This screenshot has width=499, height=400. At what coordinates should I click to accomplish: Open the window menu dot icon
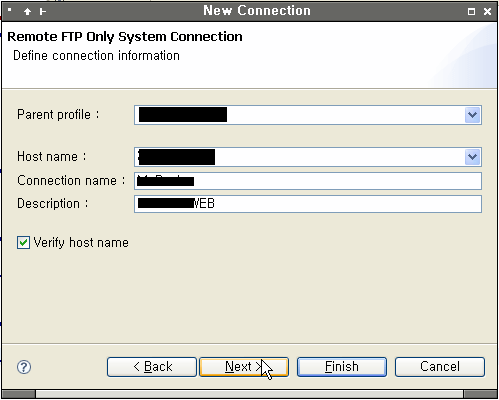pos(10,10)
